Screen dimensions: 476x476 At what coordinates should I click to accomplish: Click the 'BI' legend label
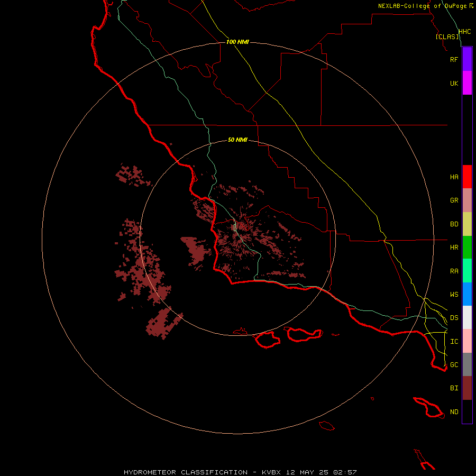pos(454,388)
